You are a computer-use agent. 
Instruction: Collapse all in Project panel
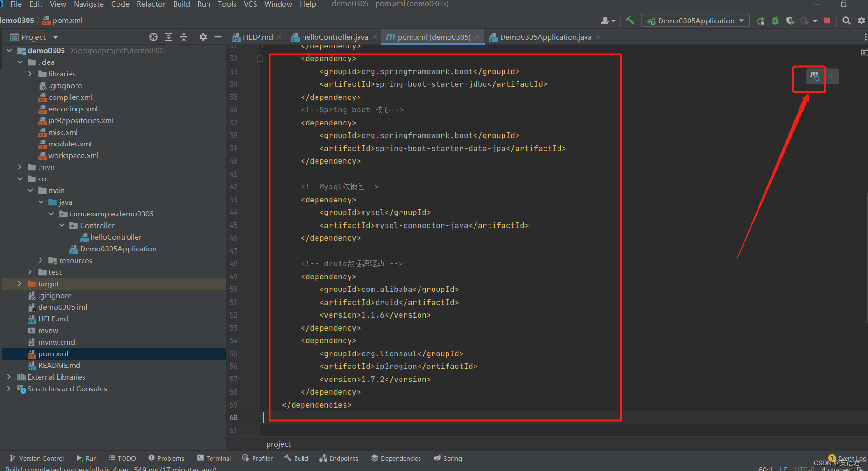coord(184,37)
